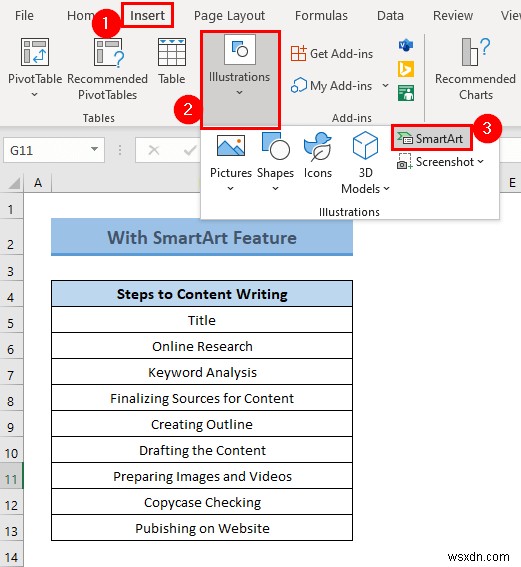Open the Illustrations group button
This screenshot has height=567, width=521.
[x=240, y=80]
